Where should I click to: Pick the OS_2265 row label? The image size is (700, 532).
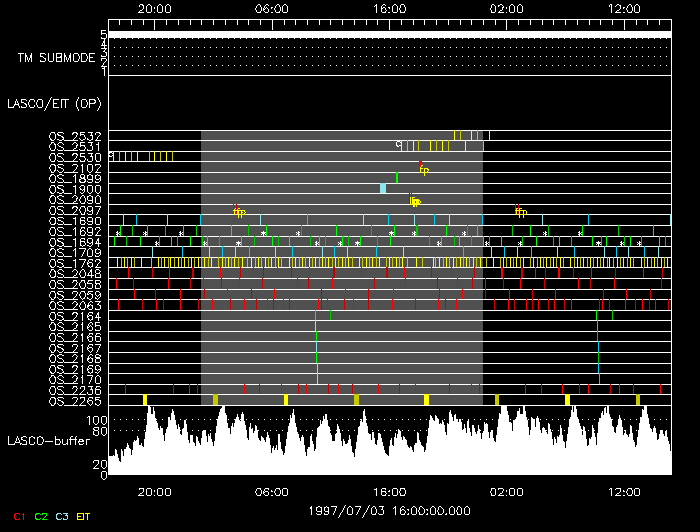point(75,401)
